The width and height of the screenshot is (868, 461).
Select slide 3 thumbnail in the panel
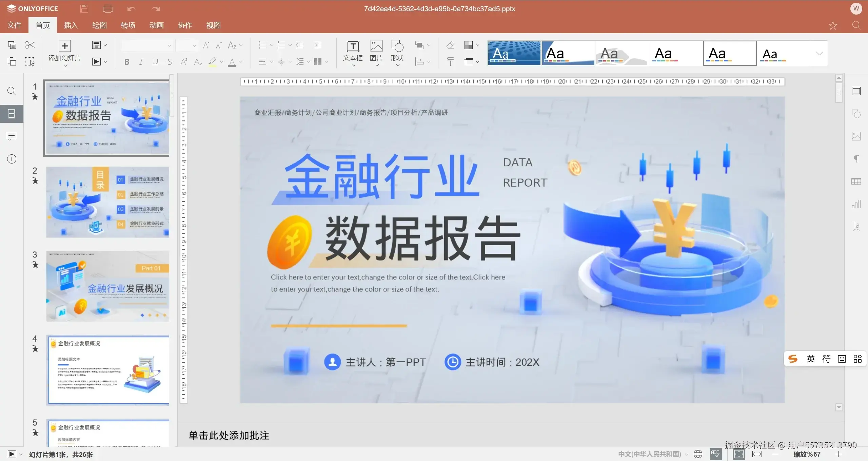(x=107, y=286)
